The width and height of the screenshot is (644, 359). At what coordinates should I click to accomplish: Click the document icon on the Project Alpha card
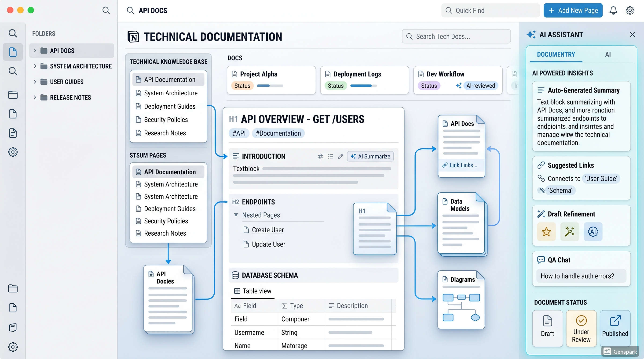(x=234, y=74)
